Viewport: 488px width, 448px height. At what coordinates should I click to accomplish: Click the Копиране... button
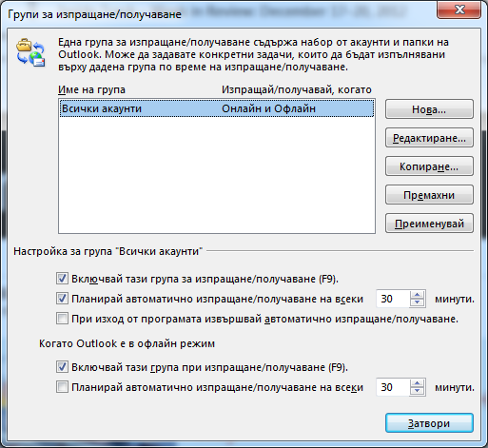point(429,166)
